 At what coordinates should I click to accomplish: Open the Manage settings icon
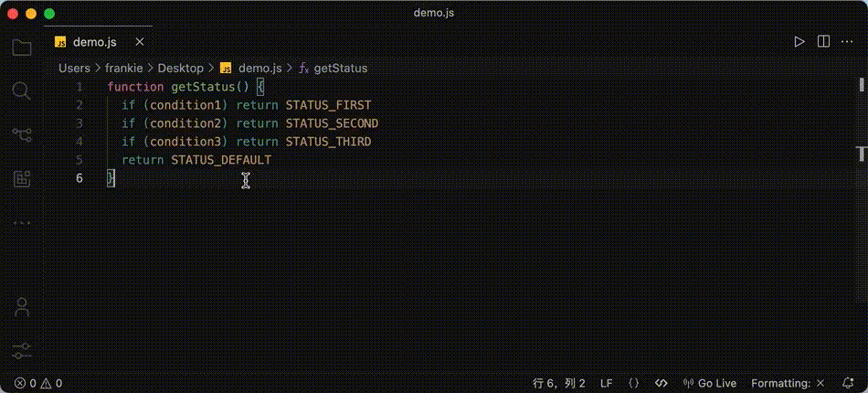pyautogui.click(x=21, y=351)
